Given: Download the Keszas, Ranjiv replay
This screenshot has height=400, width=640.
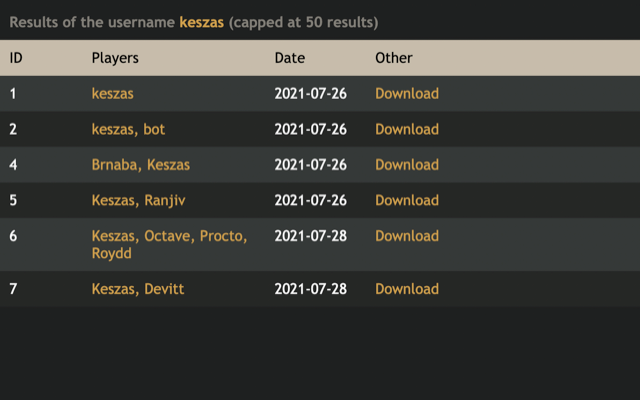Looking at the screenshot, I should click(407, 200).
